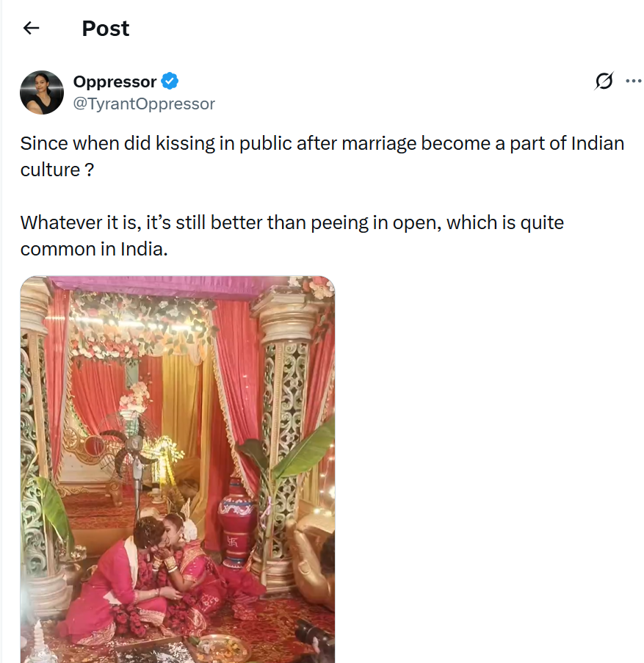Open Oppressor's profile picture

[x=41, y=93]
